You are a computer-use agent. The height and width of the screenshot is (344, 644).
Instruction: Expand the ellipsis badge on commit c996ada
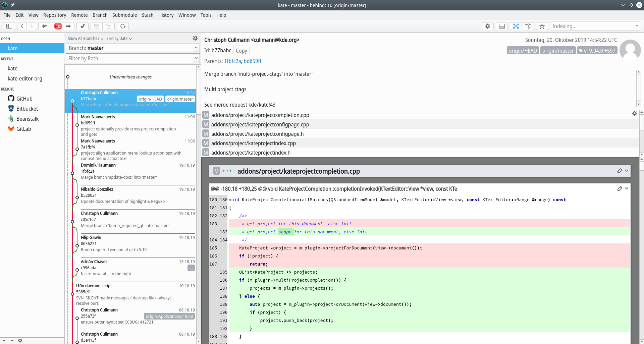pos(191,268)
